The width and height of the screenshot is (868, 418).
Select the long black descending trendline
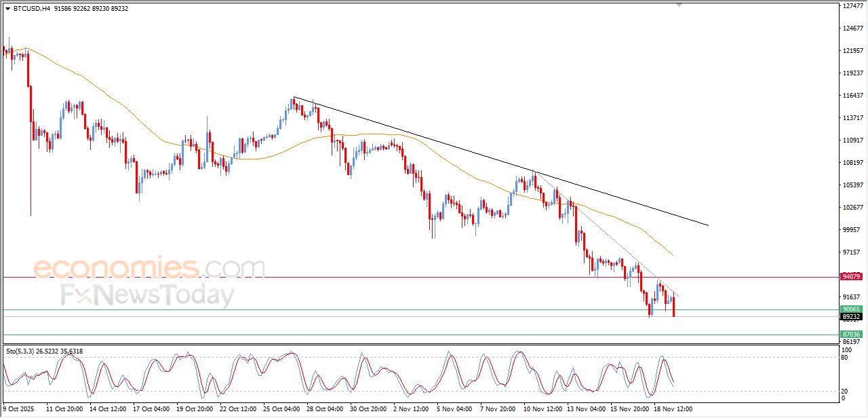(502, 162)
